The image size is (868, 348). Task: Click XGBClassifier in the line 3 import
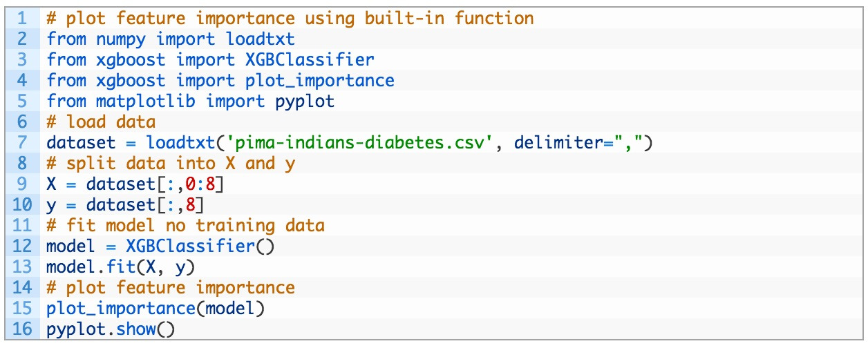tap(310, 59)
